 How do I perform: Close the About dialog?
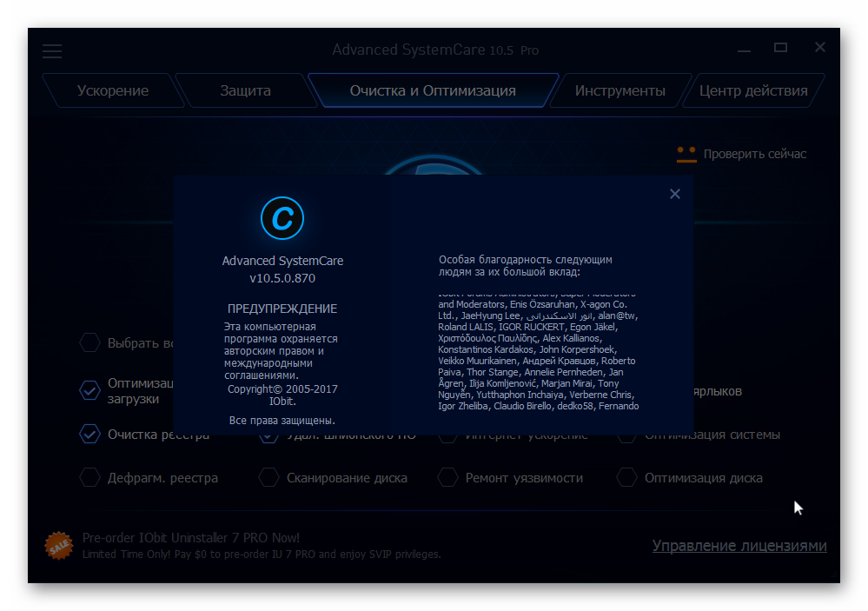[675, 194]
